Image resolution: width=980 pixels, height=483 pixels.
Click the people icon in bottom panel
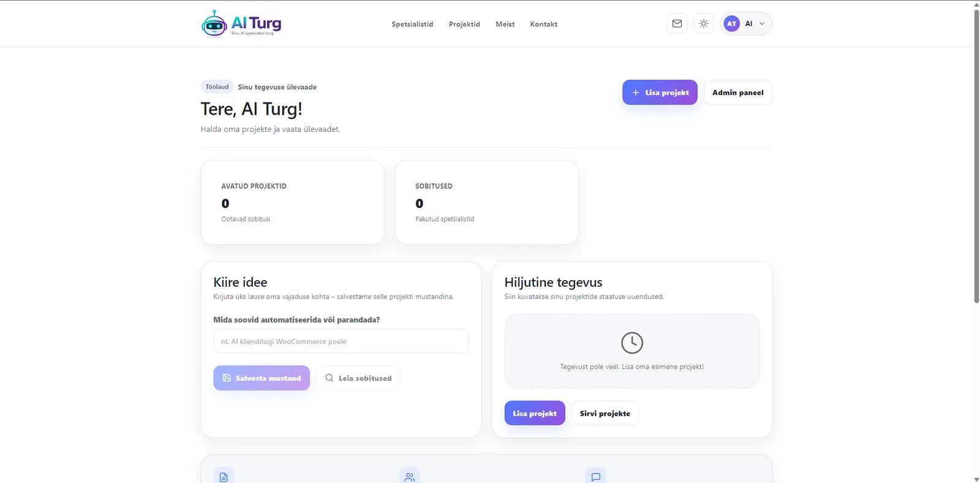click(410, 477)
